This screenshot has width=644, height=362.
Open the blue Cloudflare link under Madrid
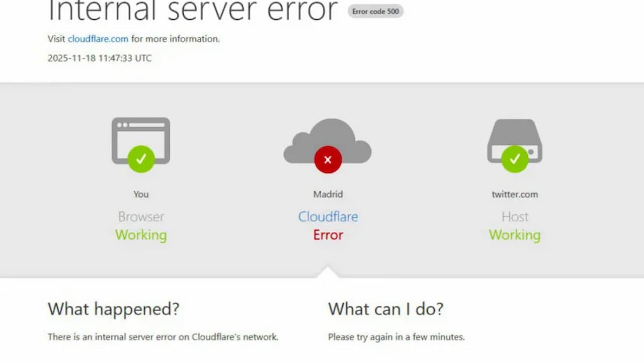tap(328, 217)
